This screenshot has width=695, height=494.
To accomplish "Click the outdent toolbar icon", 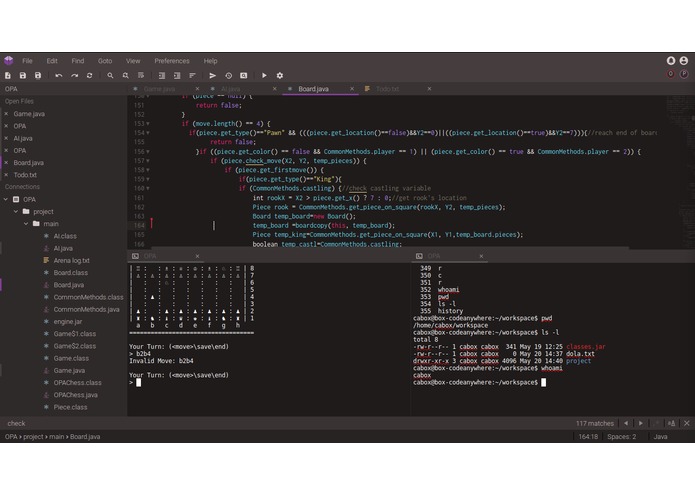I will coord(177,75).
